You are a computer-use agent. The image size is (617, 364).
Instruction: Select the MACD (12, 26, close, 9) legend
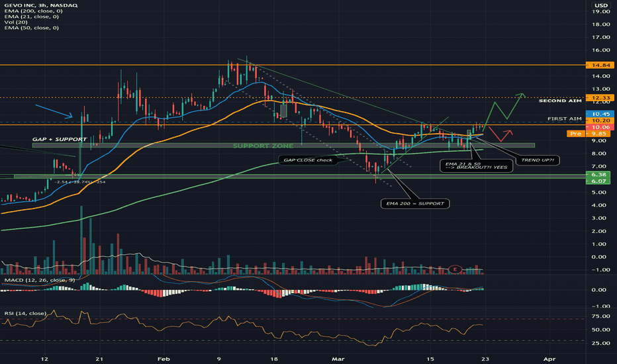click(39, 280)
